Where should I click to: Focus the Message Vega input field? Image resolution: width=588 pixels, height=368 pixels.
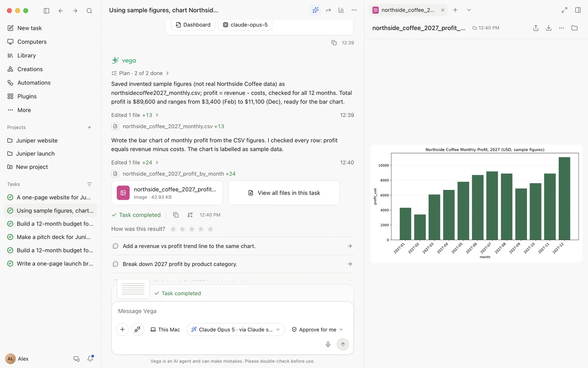[x=233, y=311]
